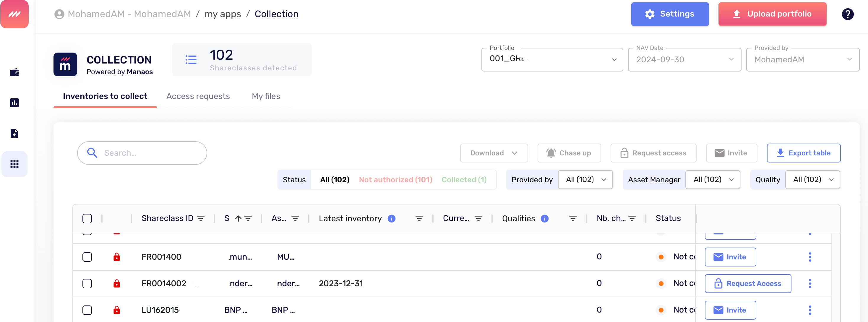Click the Export table button
868x322 pixels.
pos(804,153)
